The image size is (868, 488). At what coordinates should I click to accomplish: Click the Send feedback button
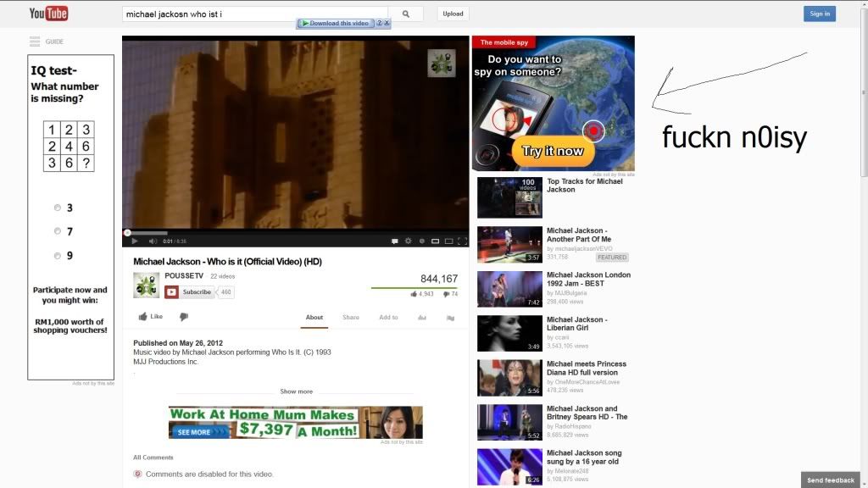831,480
